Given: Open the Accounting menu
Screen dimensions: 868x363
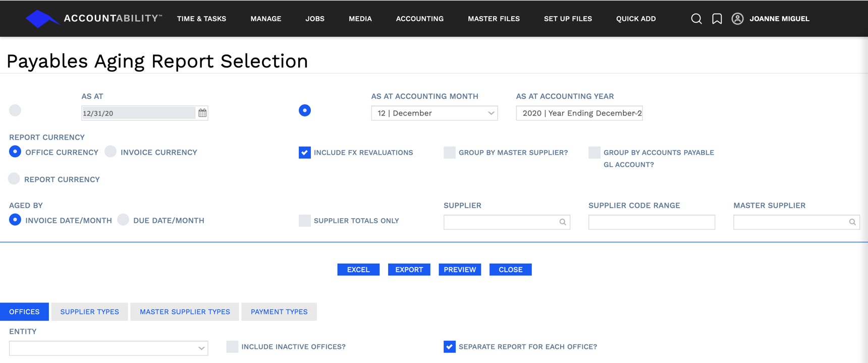Looking at the screenshot, I should (419, 19).
